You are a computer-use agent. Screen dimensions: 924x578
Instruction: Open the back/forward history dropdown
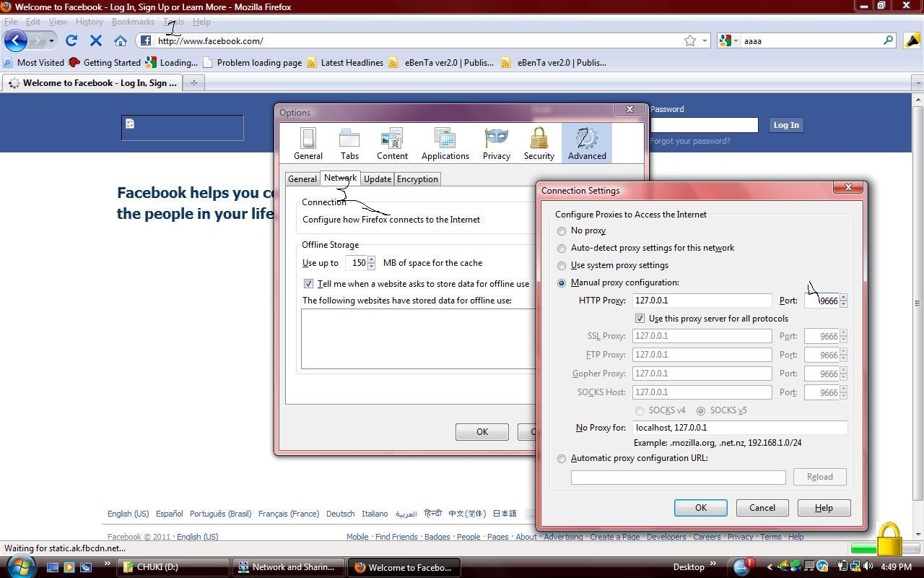pyautogui.click(x=51, y=40)
